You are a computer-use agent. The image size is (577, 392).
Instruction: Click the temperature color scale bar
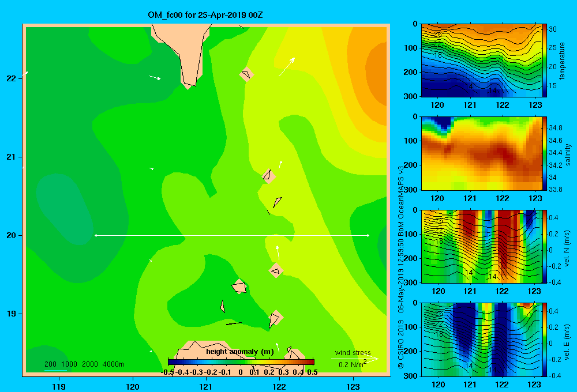click(545, 61)
